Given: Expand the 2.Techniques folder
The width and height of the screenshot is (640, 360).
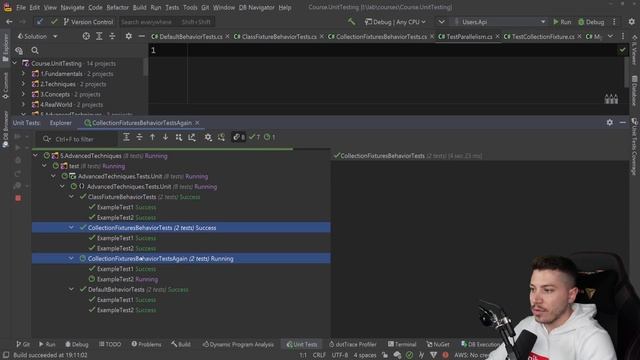Looking at the screenshot, I should [23, 84].
